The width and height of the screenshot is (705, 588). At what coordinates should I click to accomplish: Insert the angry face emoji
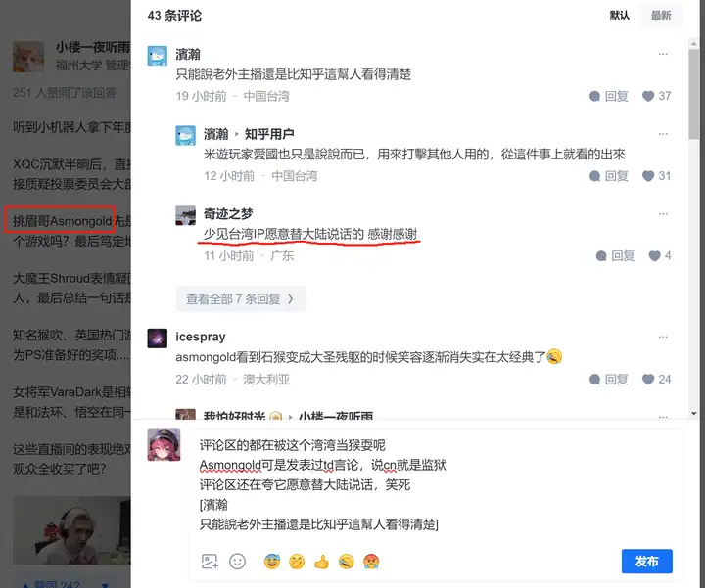(371, 562)
